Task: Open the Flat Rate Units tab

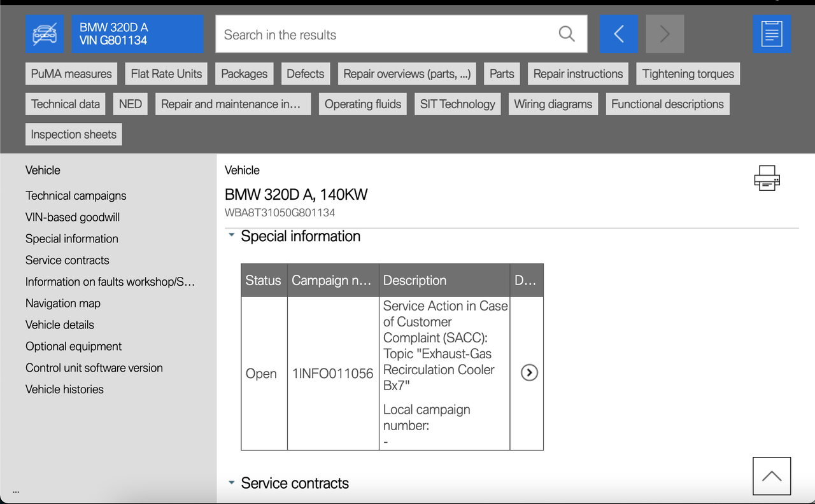Action: tap(166, 74)
